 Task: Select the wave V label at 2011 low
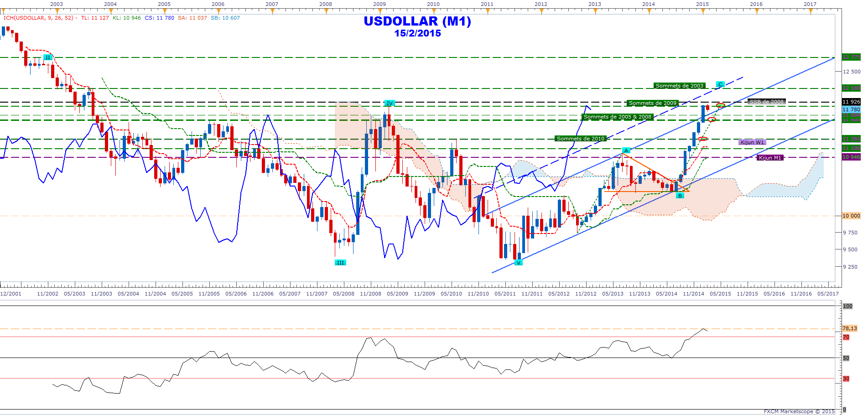pos(518,263)
